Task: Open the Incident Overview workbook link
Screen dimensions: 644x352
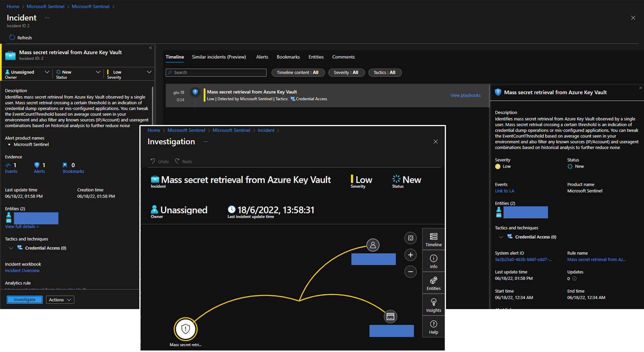Action: point(22,271)
